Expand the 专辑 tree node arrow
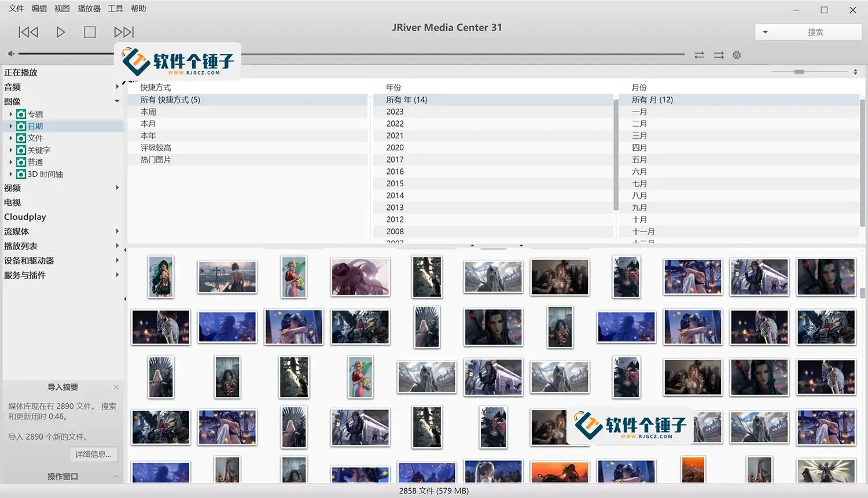Image resolution: width=868 pixels, height=498 pixels. [10, 114]
